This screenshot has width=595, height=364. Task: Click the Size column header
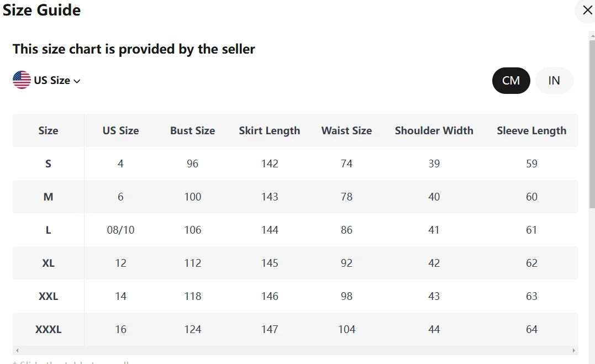48,131
